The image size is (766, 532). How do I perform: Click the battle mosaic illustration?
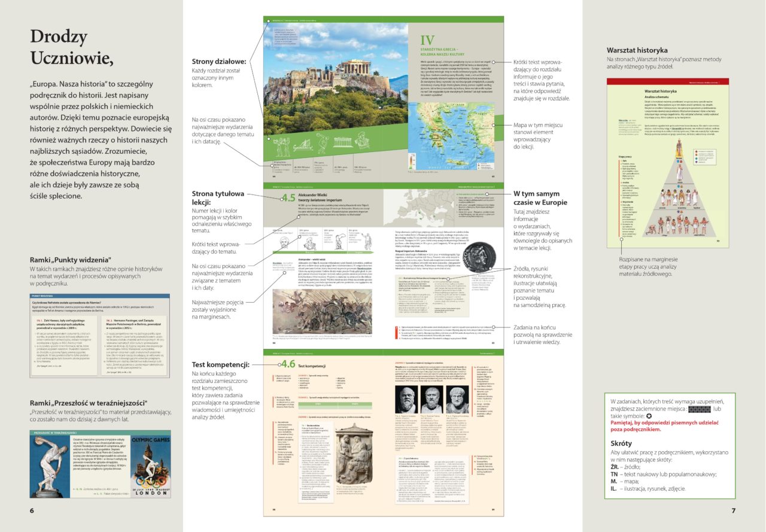322,312
